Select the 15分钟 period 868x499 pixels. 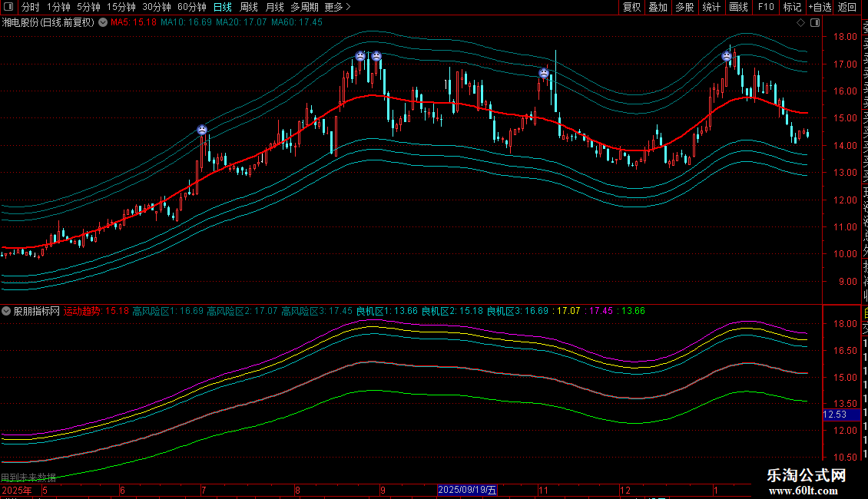click(x=121, y=7)
